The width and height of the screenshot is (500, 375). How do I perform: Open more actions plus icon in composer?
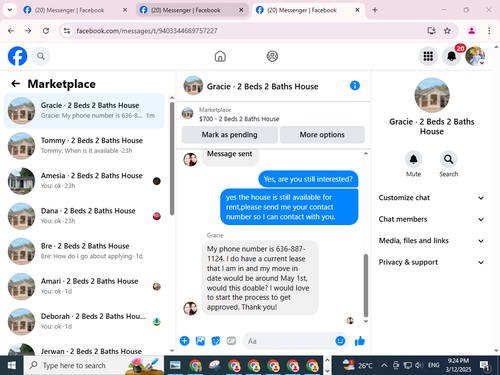click(x=184, y=341)
